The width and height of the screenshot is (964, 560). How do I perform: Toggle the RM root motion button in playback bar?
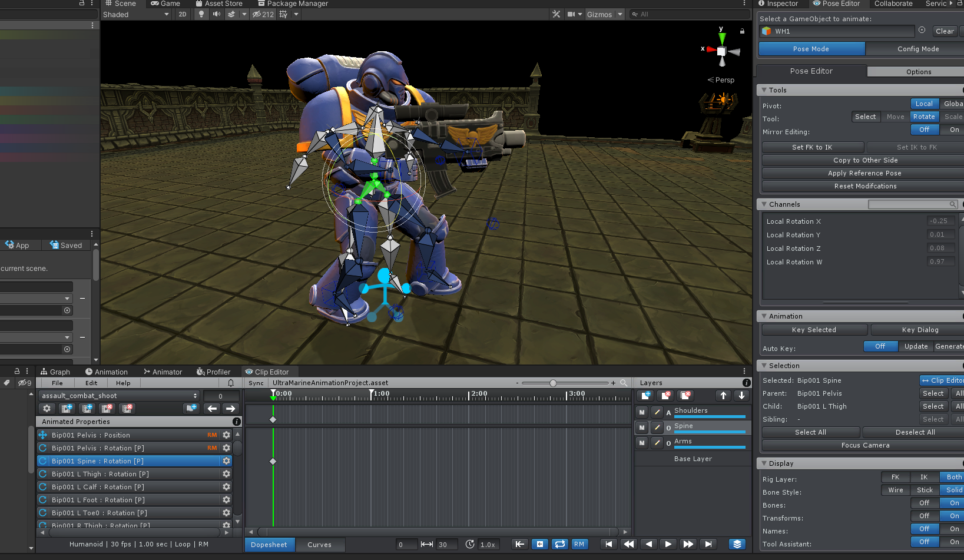(579, 544)
